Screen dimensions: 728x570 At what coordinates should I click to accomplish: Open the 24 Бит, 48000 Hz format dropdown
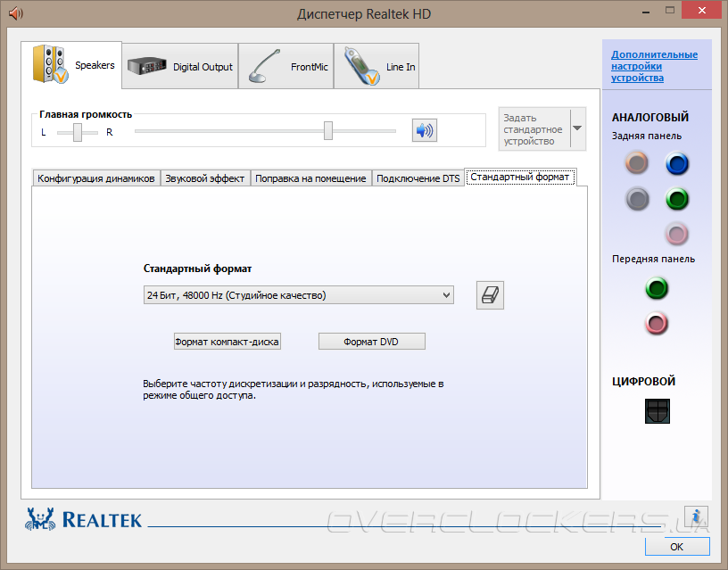click(299, 295)
